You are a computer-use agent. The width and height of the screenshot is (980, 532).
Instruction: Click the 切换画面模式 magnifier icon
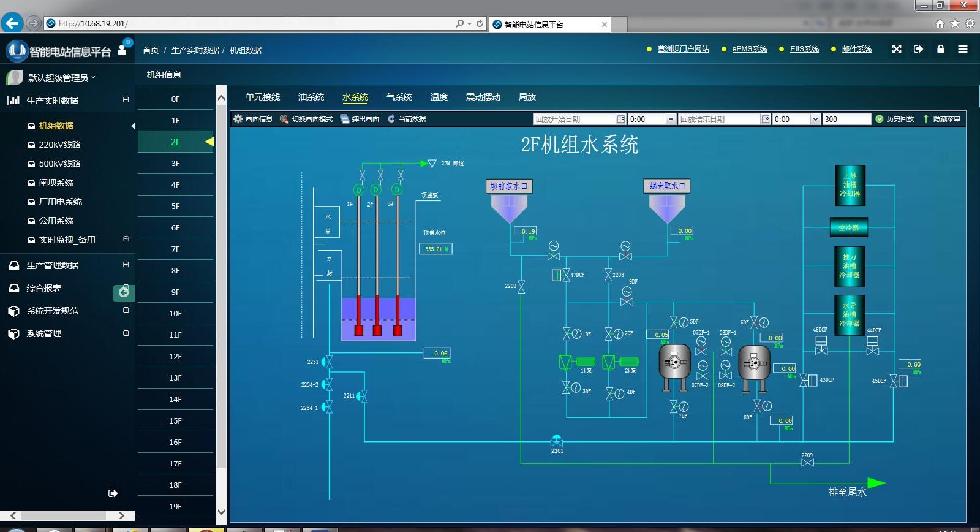284,119
